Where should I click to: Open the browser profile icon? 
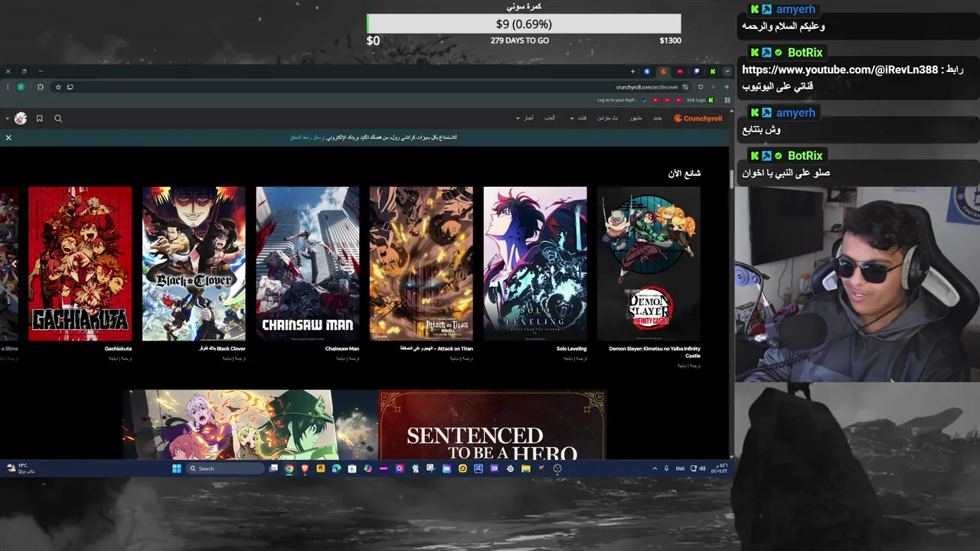coord(21,87)
